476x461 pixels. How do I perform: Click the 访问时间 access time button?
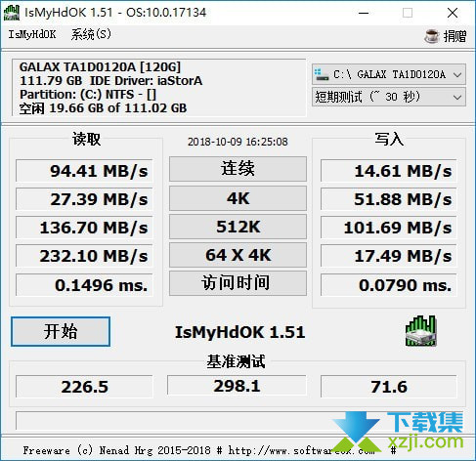pos(238,283)
